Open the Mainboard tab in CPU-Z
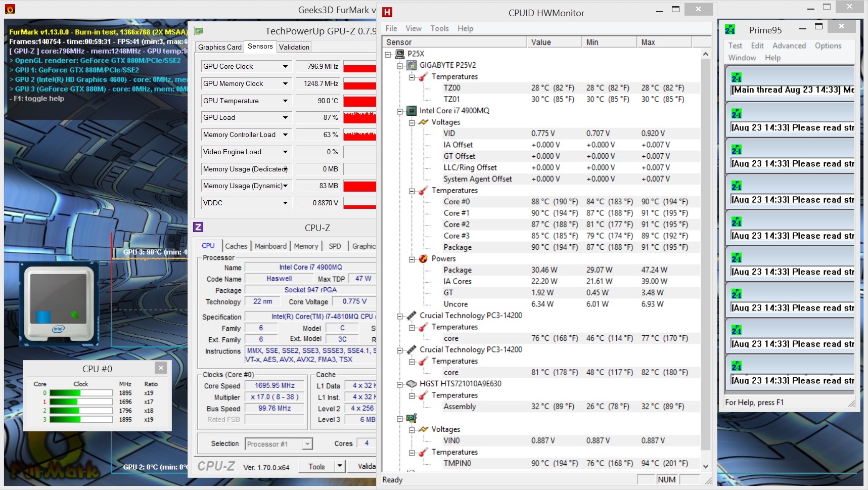 click(270, 246)
